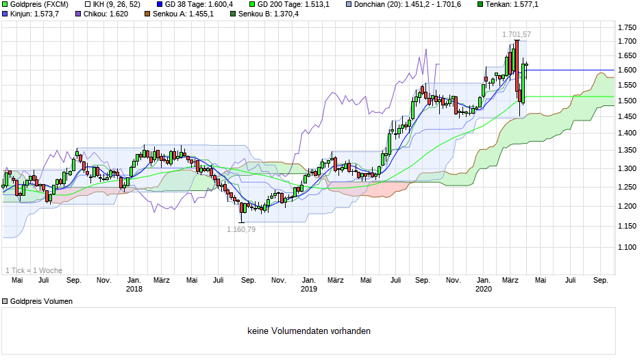Click the März label under 2020
The image size is (644, 360).
click(510, 280)
